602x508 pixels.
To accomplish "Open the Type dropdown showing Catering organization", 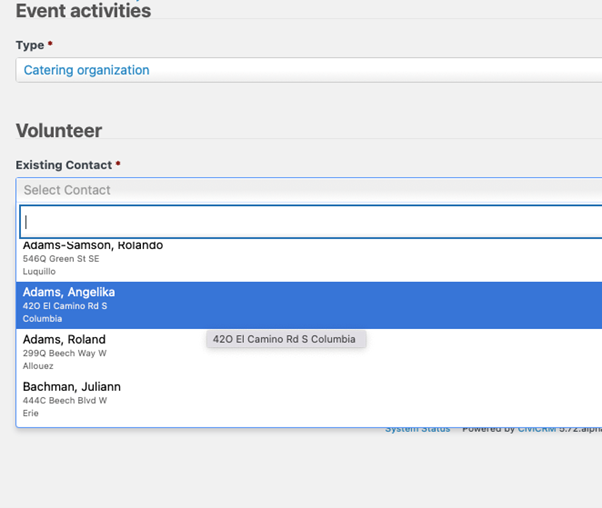I will (300, 70).
